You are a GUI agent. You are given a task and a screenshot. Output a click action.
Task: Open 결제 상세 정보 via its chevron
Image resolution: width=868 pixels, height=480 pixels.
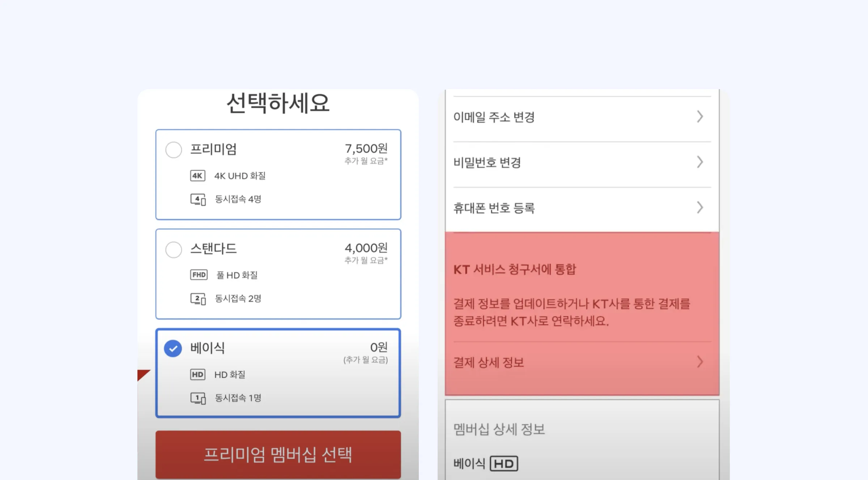[x=700, y=362]
